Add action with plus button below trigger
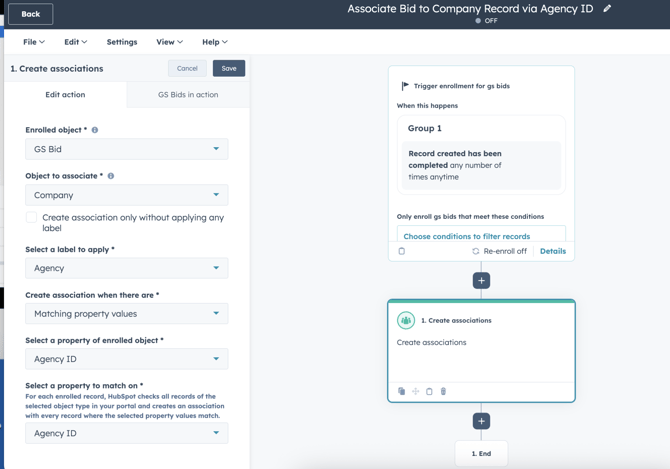 pyautogui.click(x=481, y=281)
